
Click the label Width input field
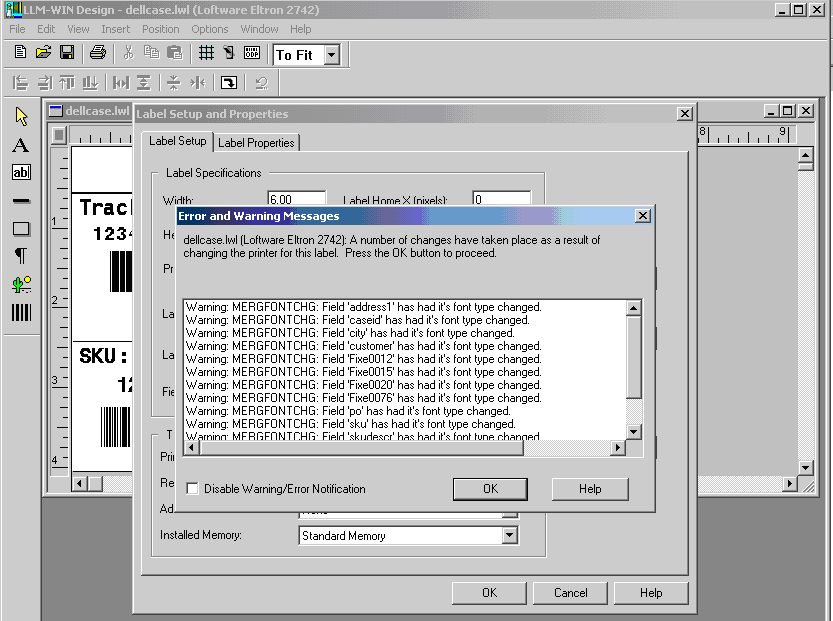(x=296, y=200)
